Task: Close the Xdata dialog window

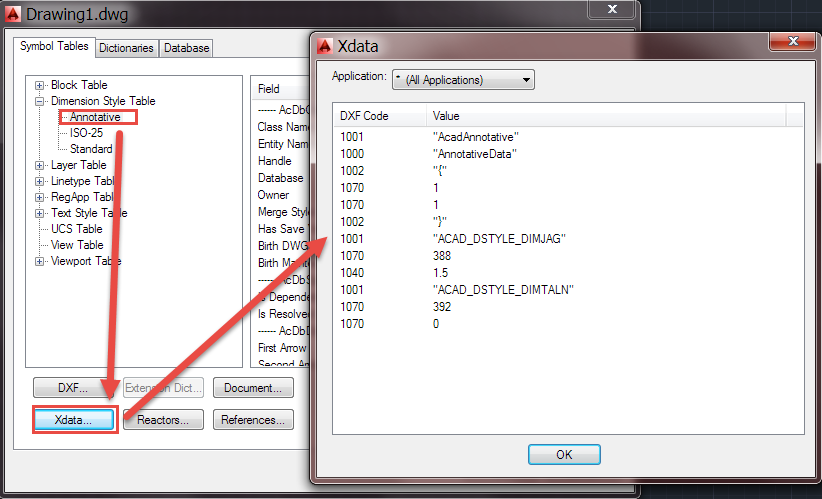Action: [792, 41]
